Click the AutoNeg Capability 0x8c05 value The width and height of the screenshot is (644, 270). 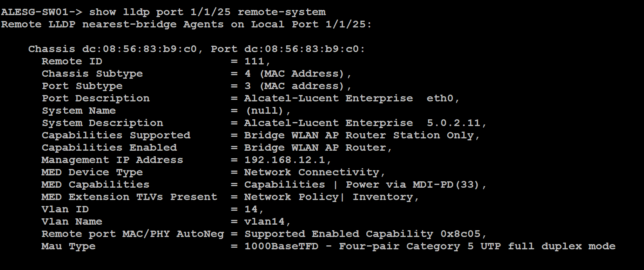click(460, 234)
